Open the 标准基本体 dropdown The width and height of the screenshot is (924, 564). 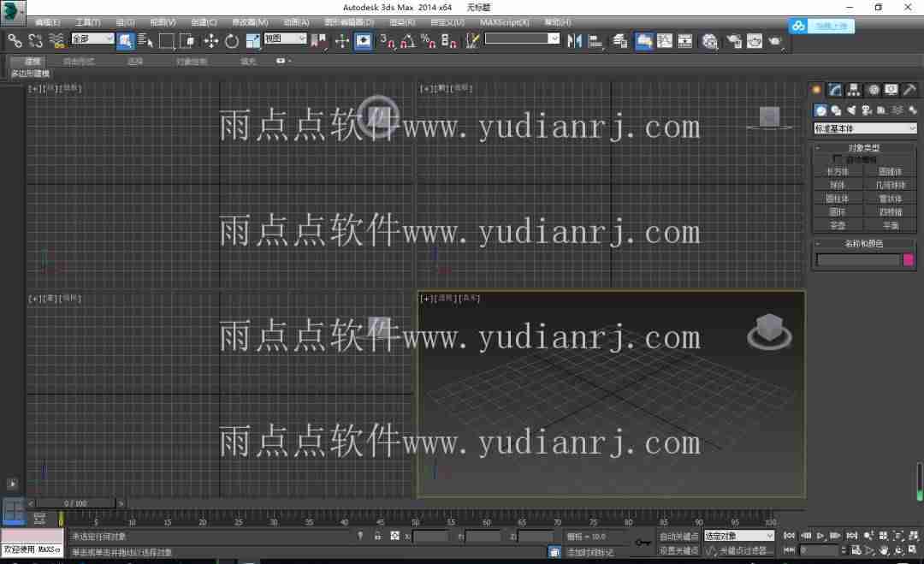tap(864, 128)
